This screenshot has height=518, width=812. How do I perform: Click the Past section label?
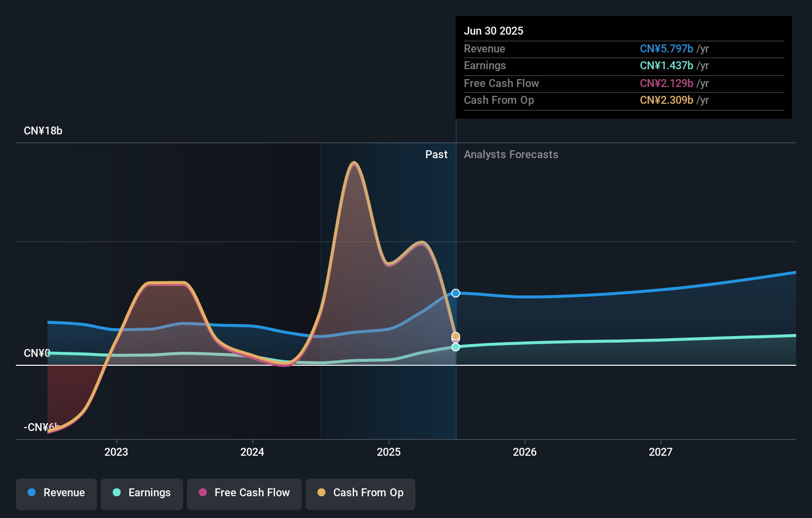(436, 155)
